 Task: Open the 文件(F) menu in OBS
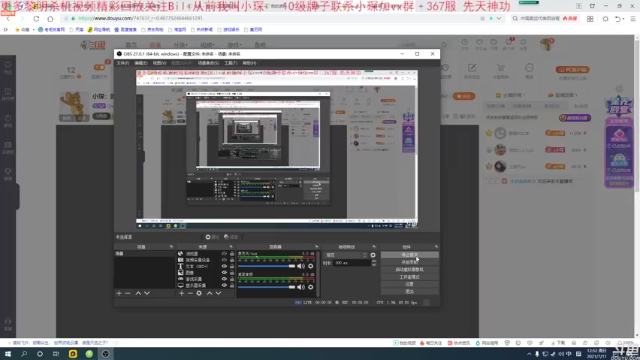pyautogui.click(x=122, y=63)
